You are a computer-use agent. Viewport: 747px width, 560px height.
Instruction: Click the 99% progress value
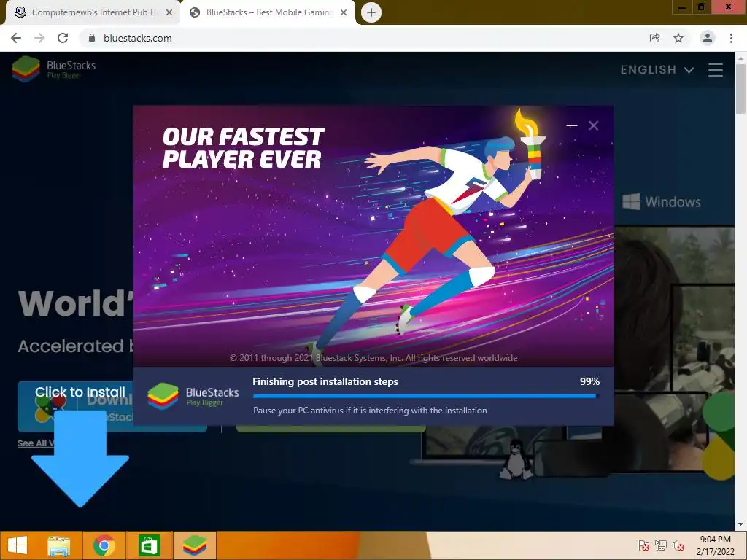coord(589,381)
